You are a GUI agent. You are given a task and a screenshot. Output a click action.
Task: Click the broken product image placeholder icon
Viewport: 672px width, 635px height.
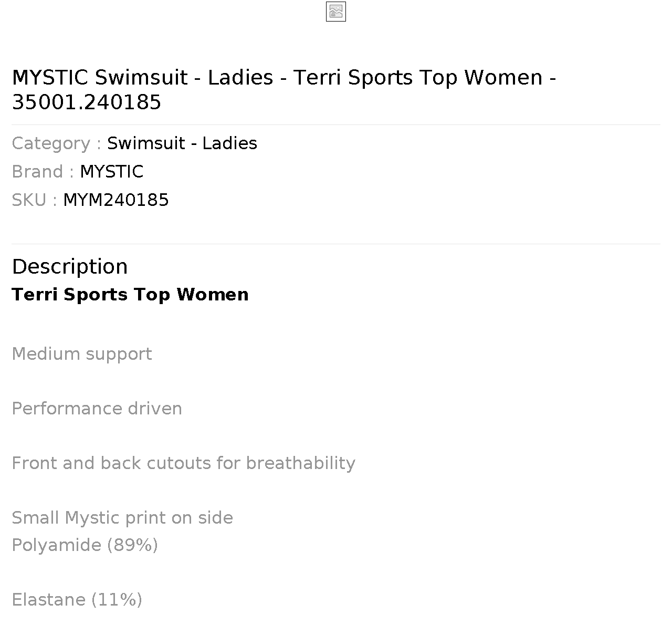336,12
